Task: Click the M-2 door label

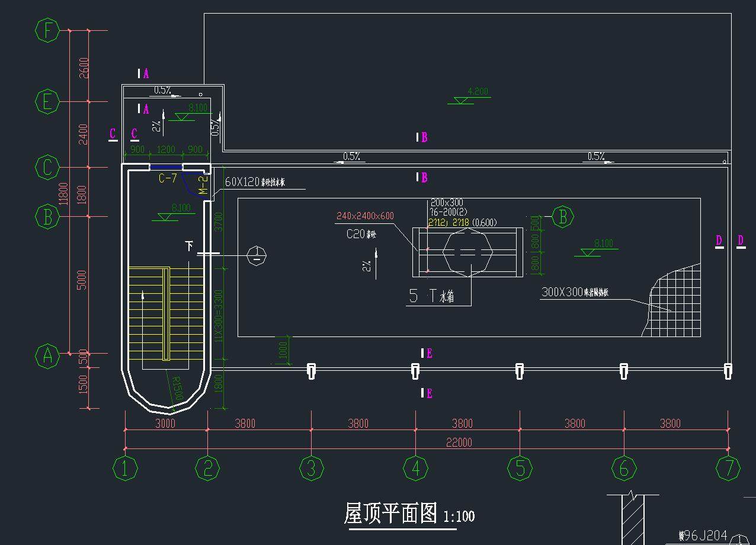Action: [x=203, y=185]
